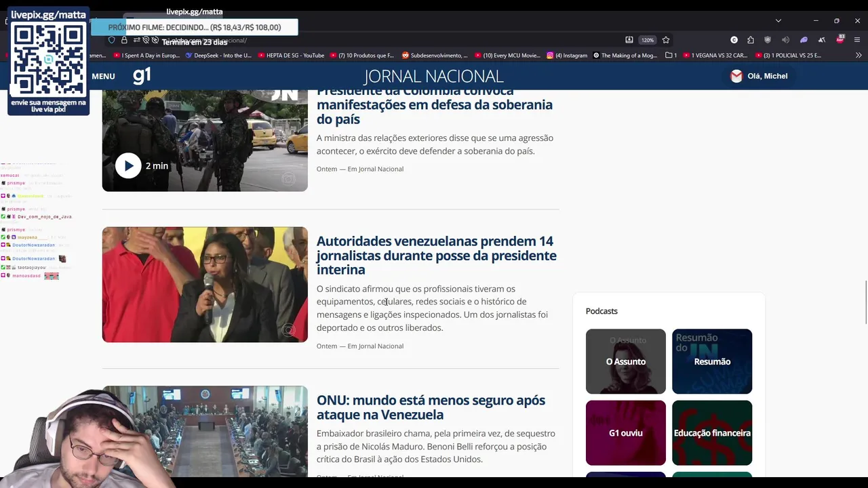Image resolution: width=868 pixels, height=488 pixels.
Task: Open the Firefox hamburger application menu
Action: [x=857, y=40]
